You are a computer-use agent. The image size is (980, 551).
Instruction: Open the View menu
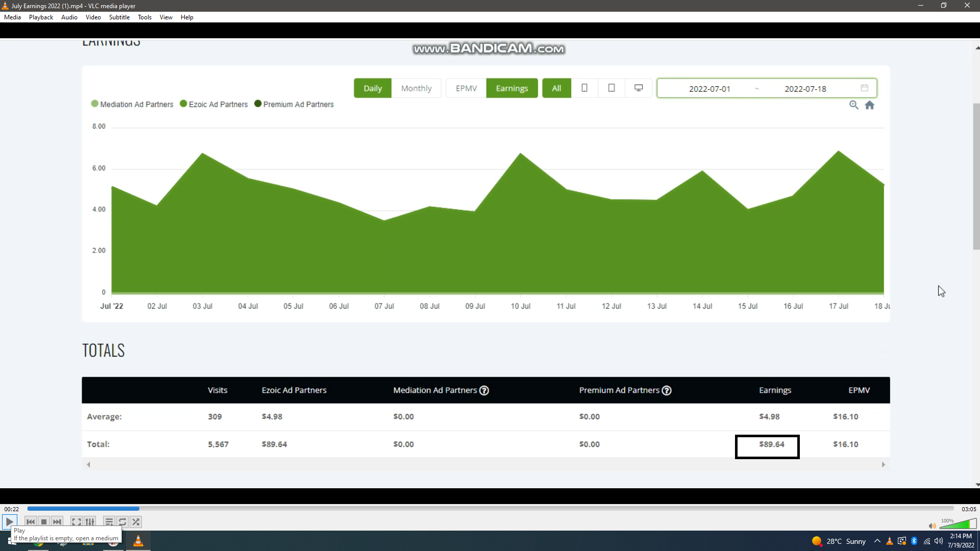(166, 17)
